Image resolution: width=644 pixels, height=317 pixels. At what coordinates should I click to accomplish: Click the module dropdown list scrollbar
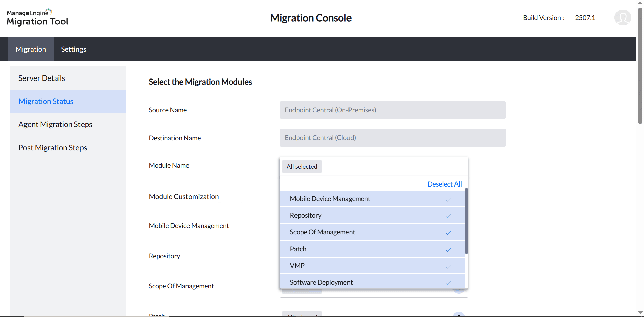(x=466, y=221)
